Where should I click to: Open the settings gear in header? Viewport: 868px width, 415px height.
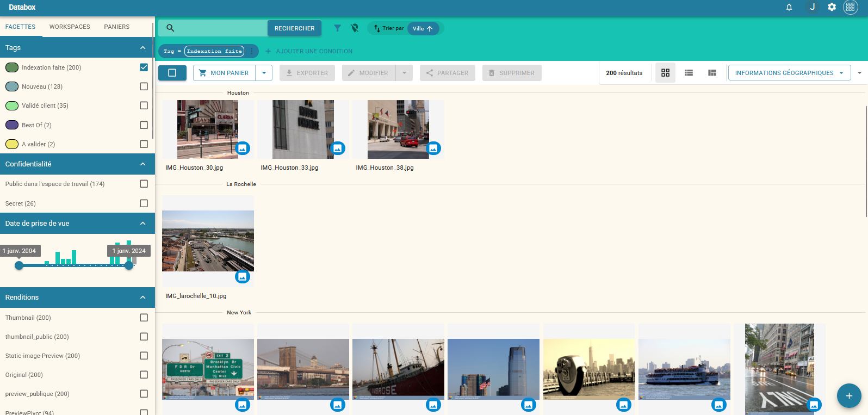coord(832,7)
